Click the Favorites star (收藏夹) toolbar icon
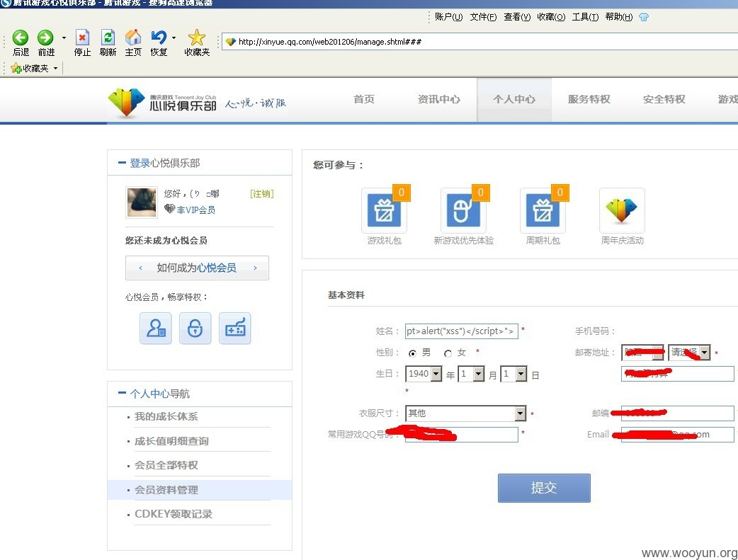This screenshot has height=560, width=738. coord(197,42)
